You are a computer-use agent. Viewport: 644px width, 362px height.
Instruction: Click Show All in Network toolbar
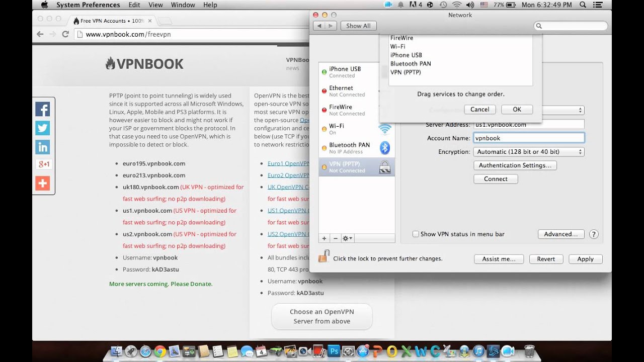[358, 26]
